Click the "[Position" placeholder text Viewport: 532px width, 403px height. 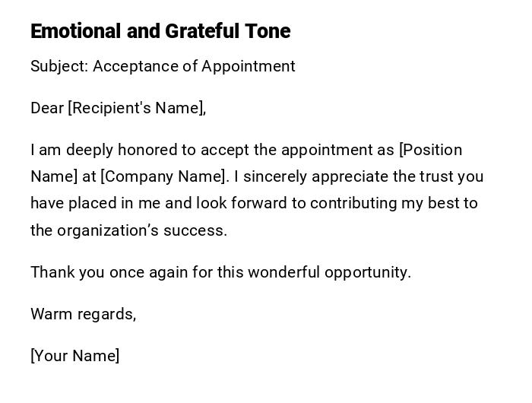(x=430, y=150)
